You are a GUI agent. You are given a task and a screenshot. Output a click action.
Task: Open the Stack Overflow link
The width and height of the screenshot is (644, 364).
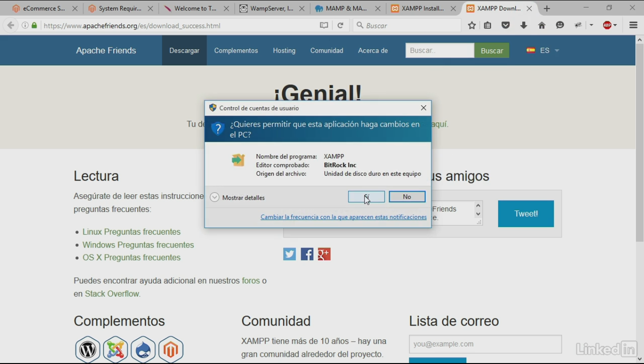(x=112, y=294)
